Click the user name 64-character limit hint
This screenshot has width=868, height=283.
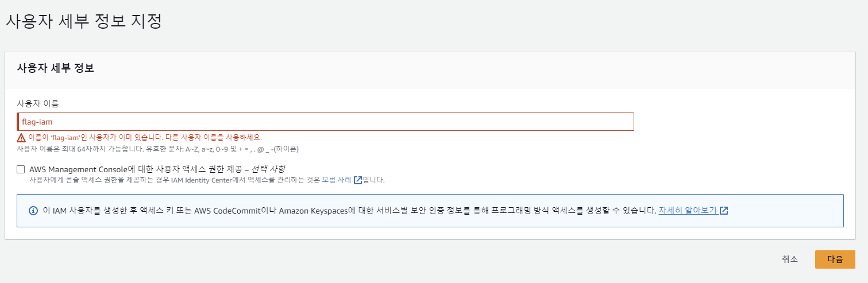pyautogui.click(x=158, y=149)
